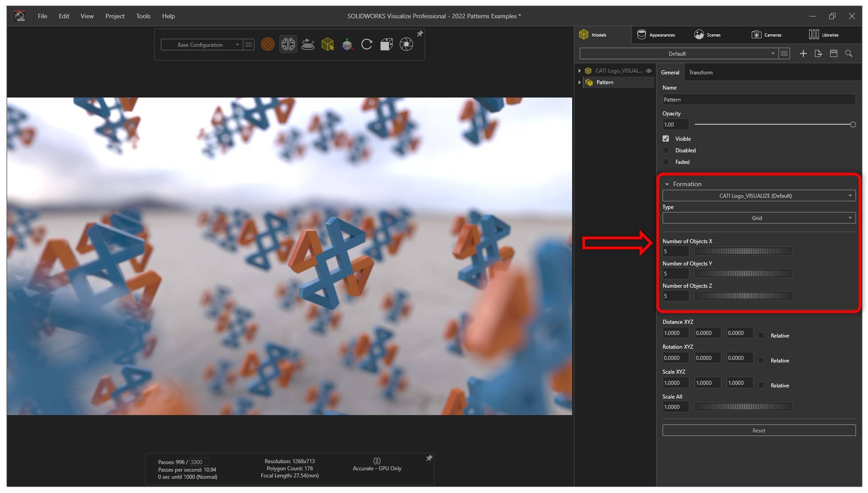Click the Reset button at panel bottom

coord(758,430)
